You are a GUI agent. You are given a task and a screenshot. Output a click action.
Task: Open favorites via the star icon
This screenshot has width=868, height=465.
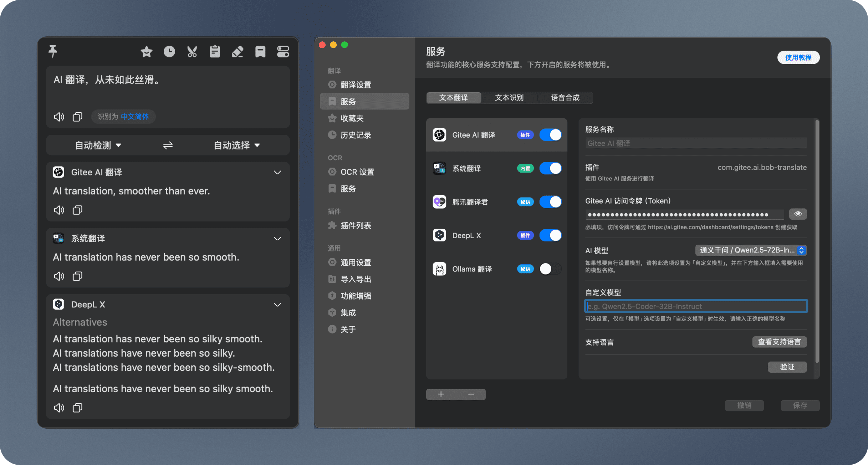[x=146, y=52]
